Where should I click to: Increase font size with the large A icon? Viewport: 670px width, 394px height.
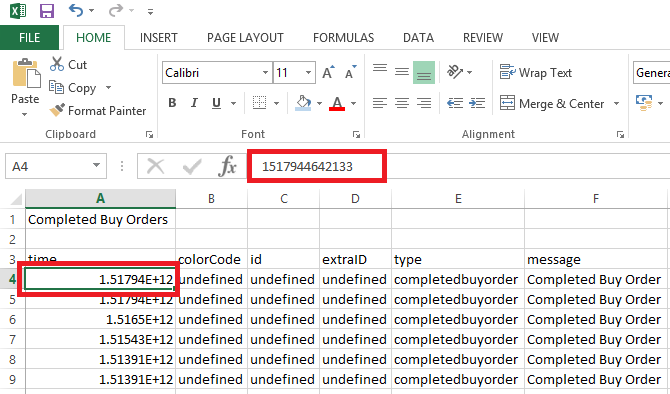coord(328,73)
